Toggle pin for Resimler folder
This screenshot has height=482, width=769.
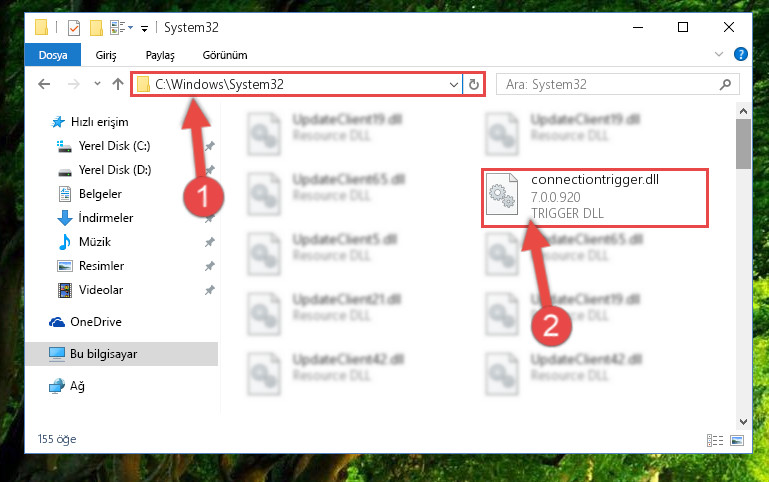tap(209, 266)
